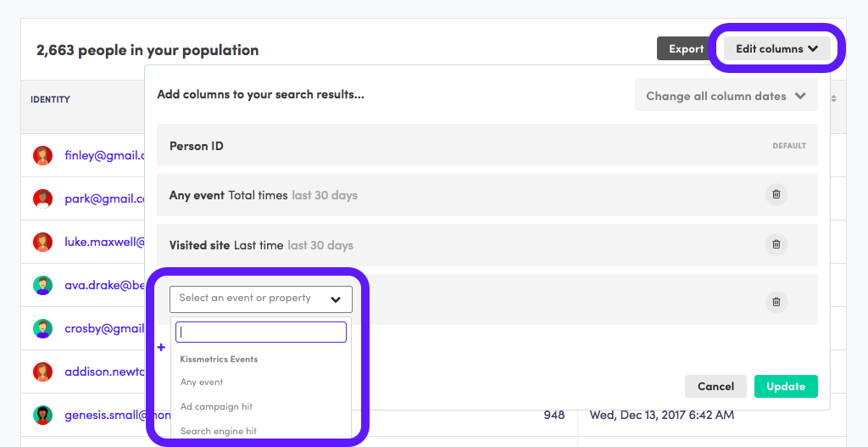Expand Change all column dates menu
The width and height of the screenshot is (868, 447).
pos(726,96)
